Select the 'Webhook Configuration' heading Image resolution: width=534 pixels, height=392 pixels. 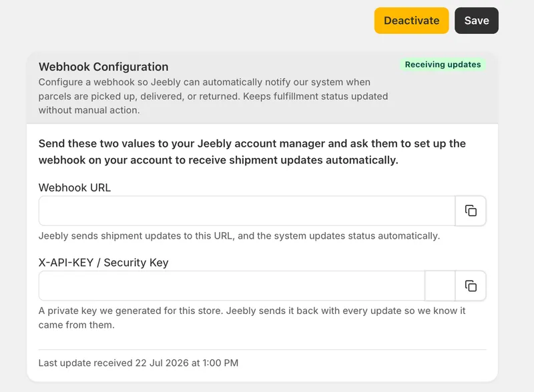click(103, 67)
